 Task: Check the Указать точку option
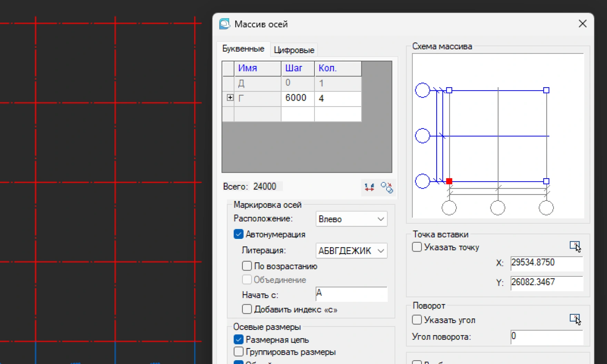pos(417,247)
